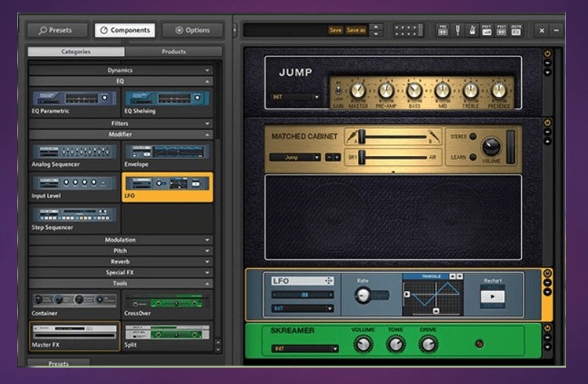Flip the Jump amp HI/LOW gain switch
This screenshot has width=588, height=384.
tap(338, 90)
